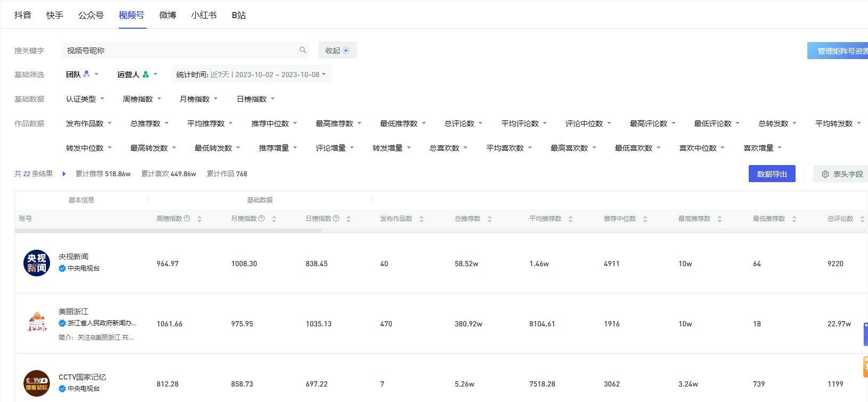This screenshot has width=868, height=402.
Task: Switch to the 快手 tab
Action: [x=55, y=15]
